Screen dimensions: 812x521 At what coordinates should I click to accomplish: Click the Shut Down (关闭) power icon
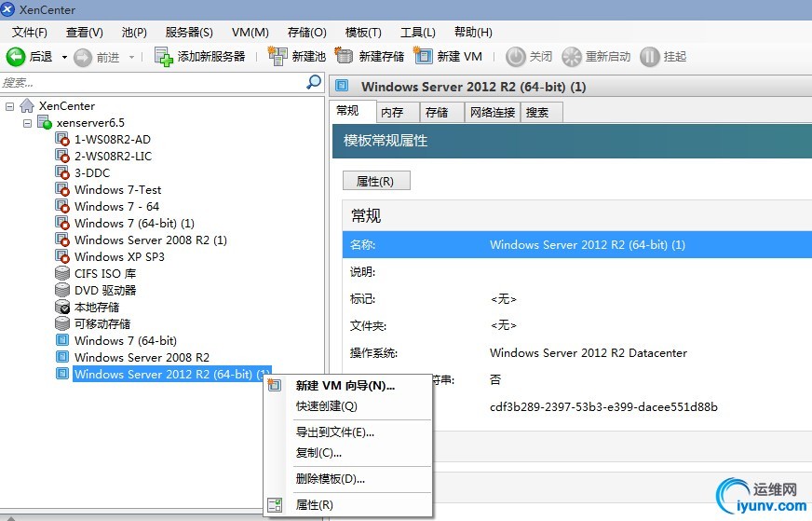point(515,57)
